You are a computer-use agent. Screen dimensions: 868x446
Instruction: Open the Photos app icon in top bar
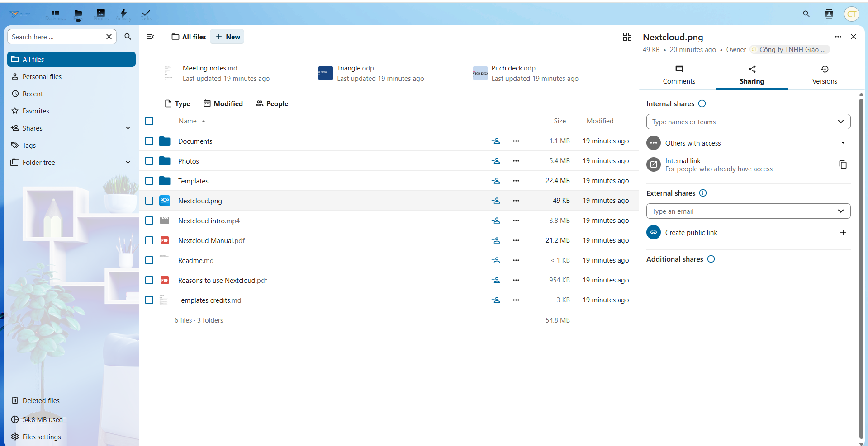pos(101,14)
